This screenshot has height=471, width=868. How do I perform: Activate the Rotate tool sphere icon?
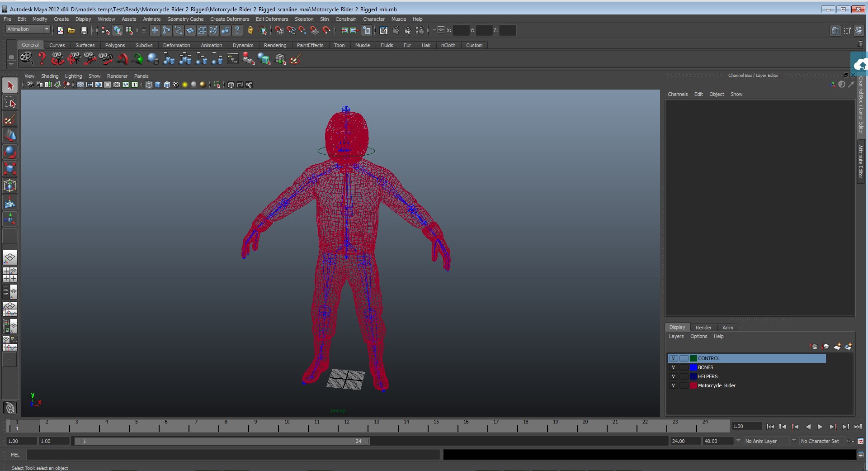(x=10, y=152)
